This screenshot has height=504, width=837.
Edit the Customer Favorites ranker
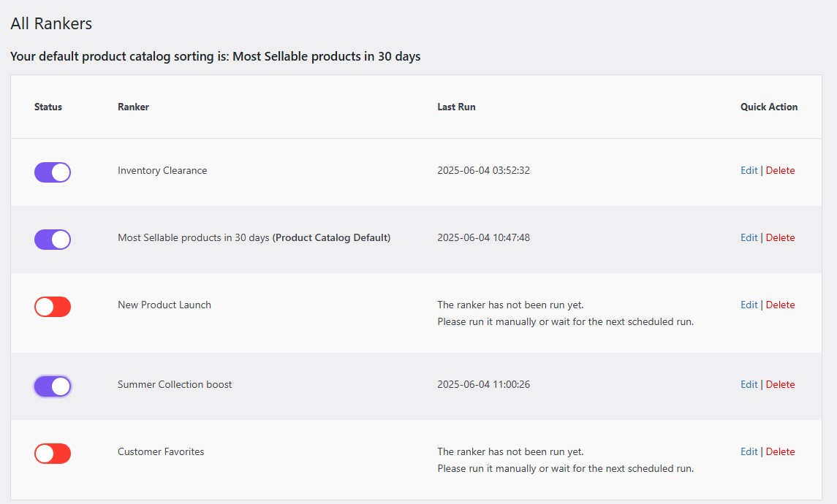[x=749, y=451]
